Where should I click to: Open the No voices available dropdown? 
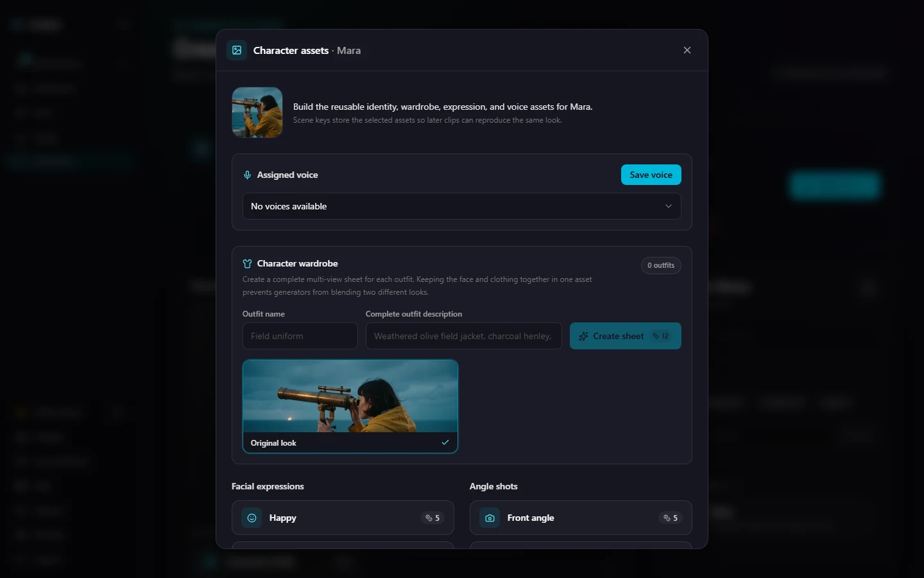(462, 206)
